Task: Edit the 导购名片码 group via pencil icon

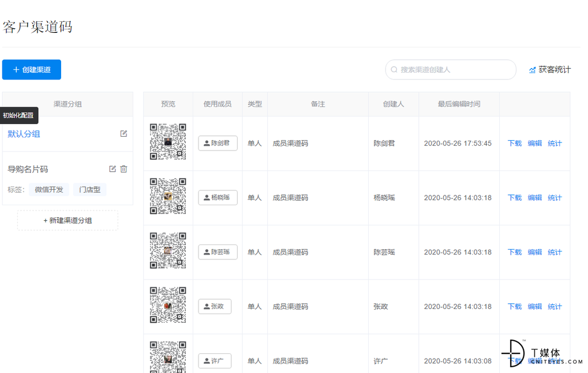Action: pyautogui.click(x=113, y=169)
